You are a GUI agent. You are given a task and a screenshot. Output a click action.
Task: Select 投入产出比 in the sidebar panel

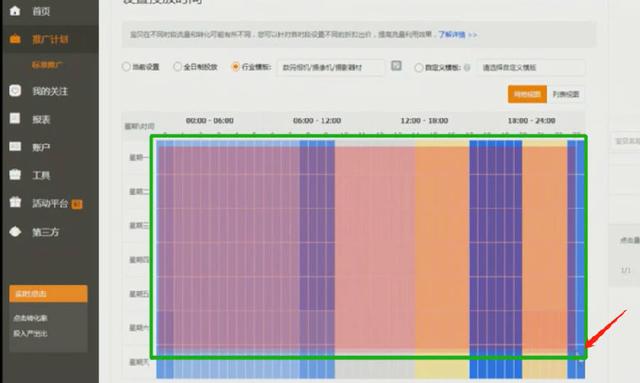[31, 334]
